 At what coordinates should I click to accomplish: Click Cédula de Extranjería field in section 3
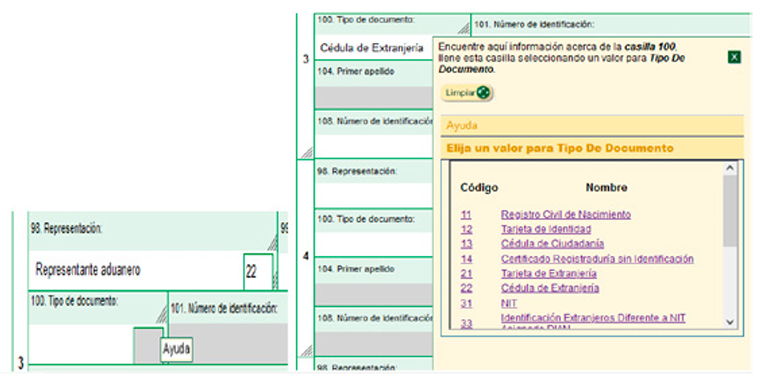(x=373, y=48)
